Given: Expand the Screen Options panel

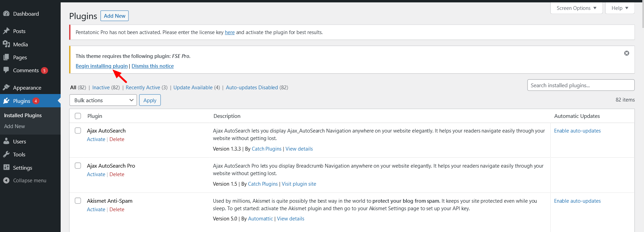Looking at the screenshot, I should 576,8.
